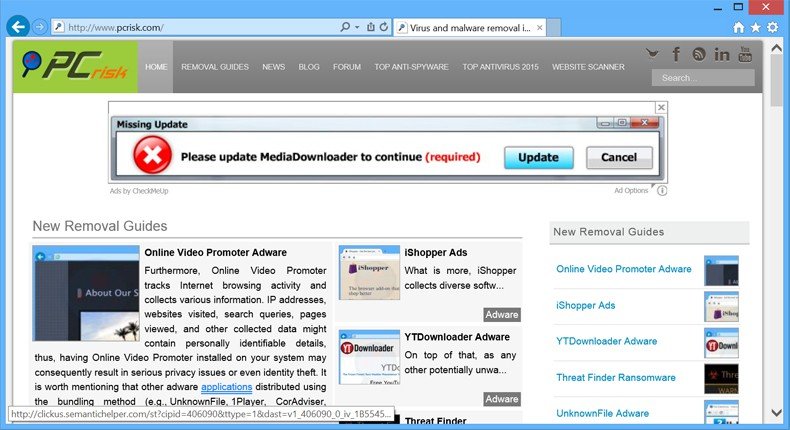This screenshot has height=430, width=790.
Task: Open sidebar link Online Video Promoter Adware
Action: [x=624, y=269]
